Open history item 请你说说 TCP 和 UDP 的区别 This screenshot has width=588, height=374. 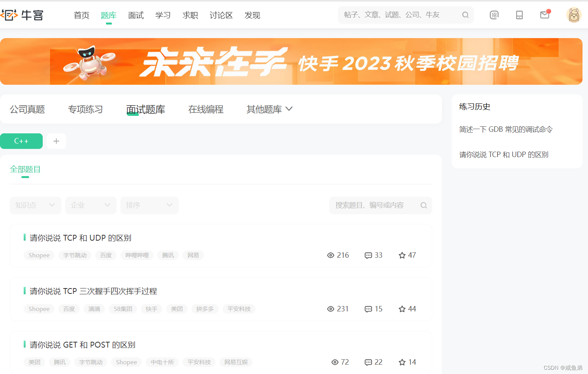pyautogui.click(x=504, y=155)
